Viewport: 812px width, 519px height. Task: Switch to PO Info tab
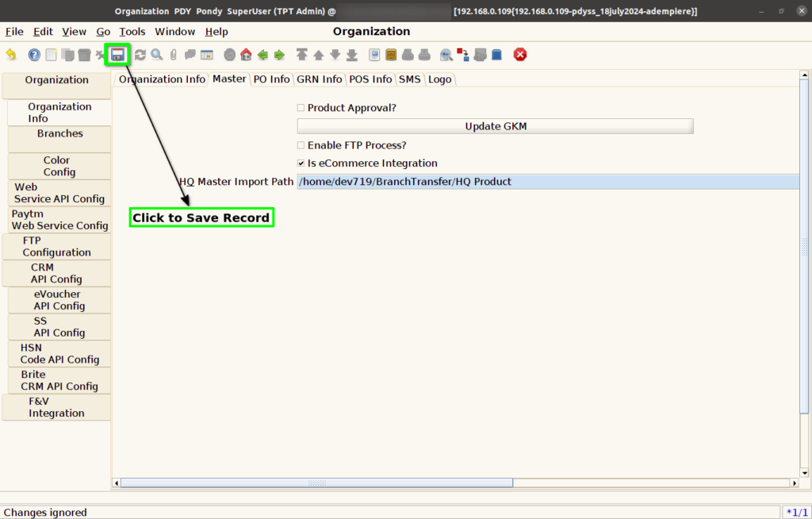click(271, 79)
